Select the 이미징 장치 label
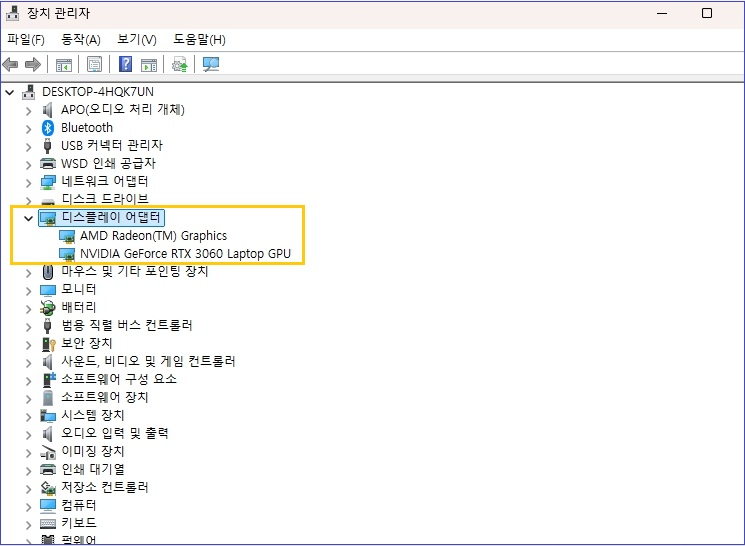745x546 pixels. click(x=93, y=451)
